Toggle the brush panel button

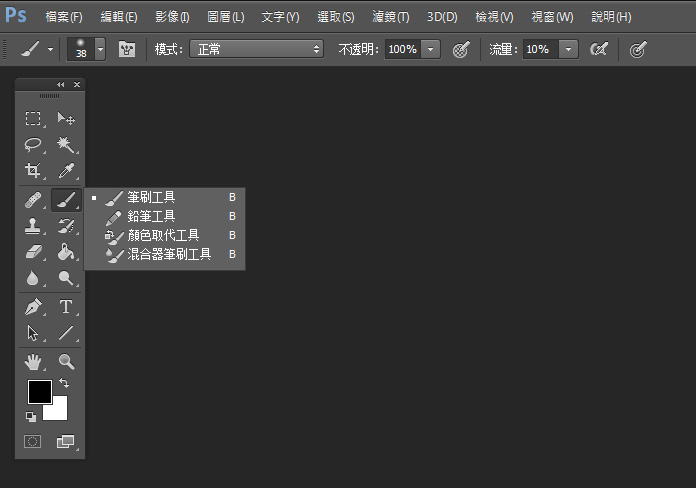pyautogui.click(x=127, y=49)
